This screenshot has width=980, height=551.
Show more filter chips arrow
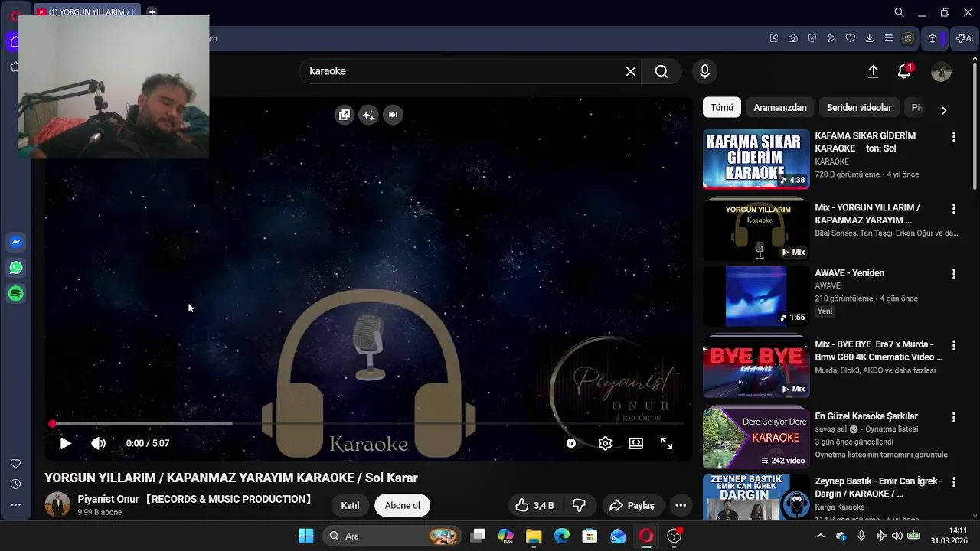click(943, 109)
